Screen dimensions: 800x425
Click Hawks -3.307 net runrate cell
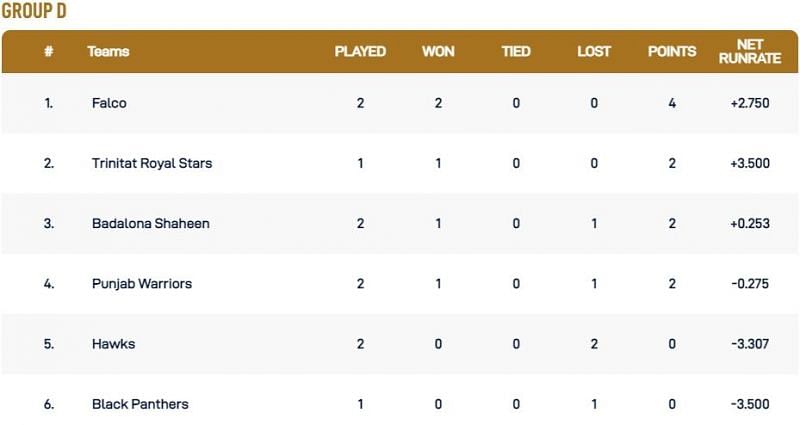tap(750, 344)
